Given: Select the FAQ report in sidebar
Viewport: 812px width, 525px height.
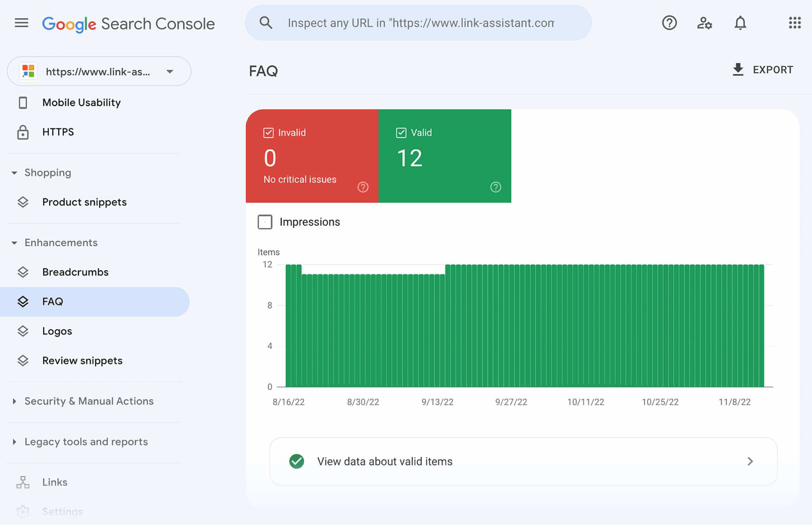Looking at the screenshot, I should [x=95, y=302].
